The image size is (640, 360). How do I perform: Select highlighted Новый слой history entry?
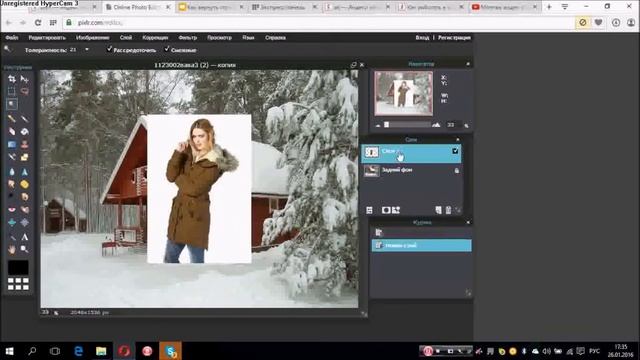pyautogui.click(x=421, y=245)
